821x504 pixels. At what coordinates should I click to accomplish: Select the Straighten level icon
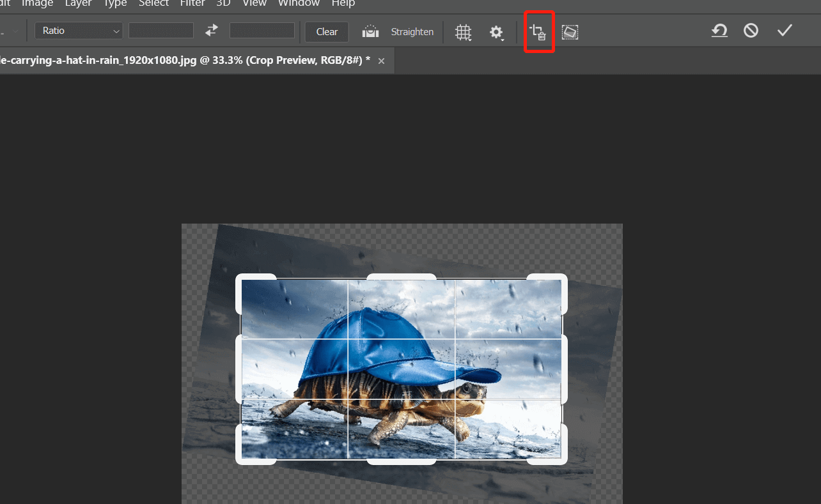370,31
